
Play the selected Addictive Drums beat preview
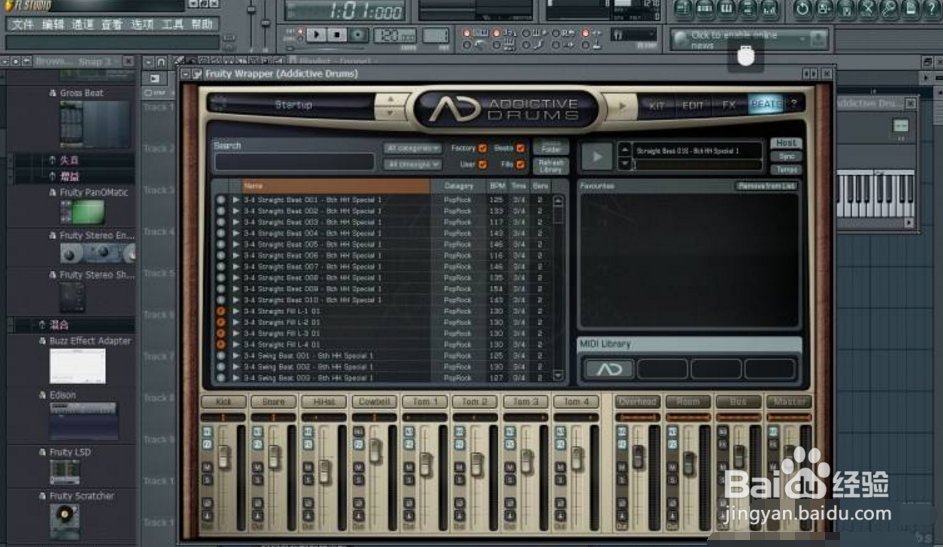[x=597, y=157]
